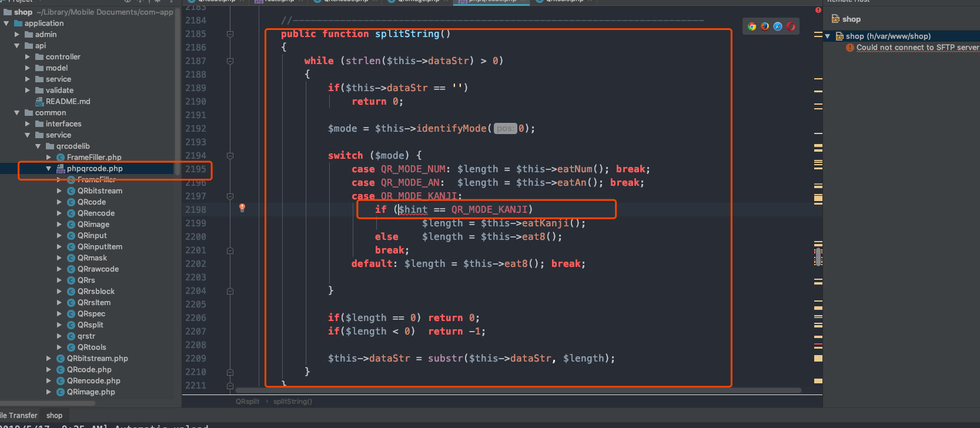
Task: Open preview in Chrome browser icon
Action: click(x=752, y=26)
